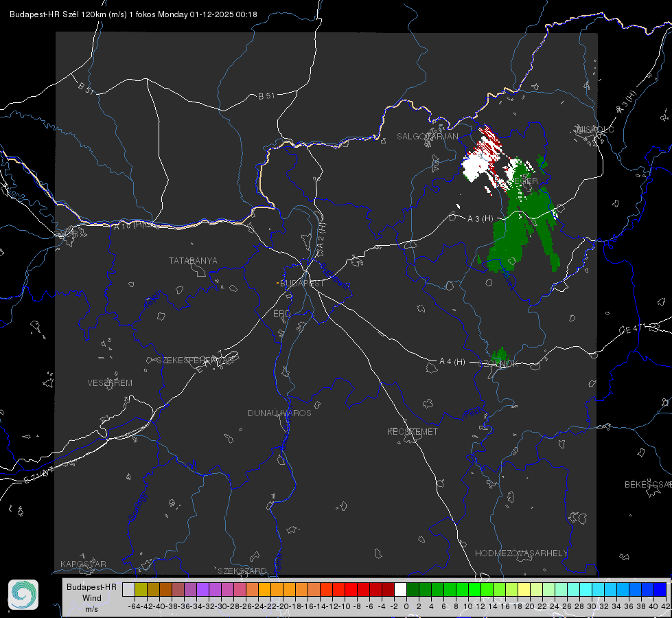Click the blue Fejér county label
The height and width of the screenshot is (618, 672).
154,299
